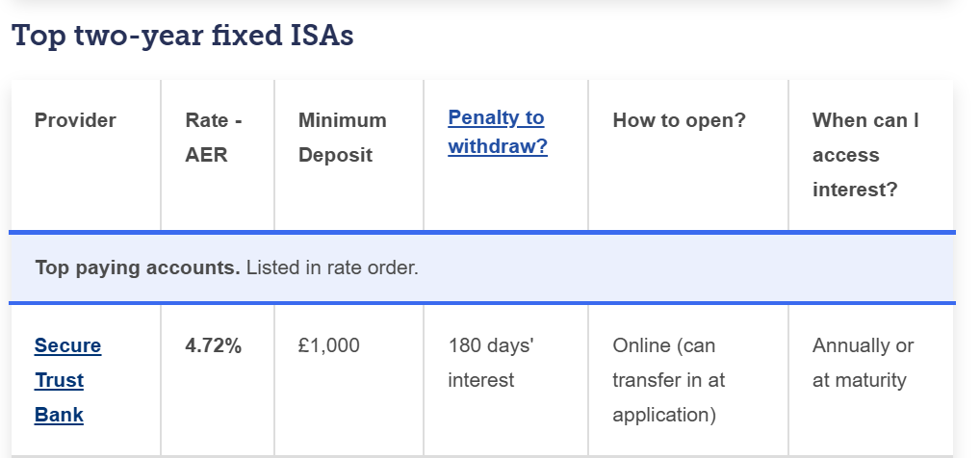Screen dimensions: 980x458
Task: Click the bold 'Top paying accounts.' text
Action: tap(138, 268)
